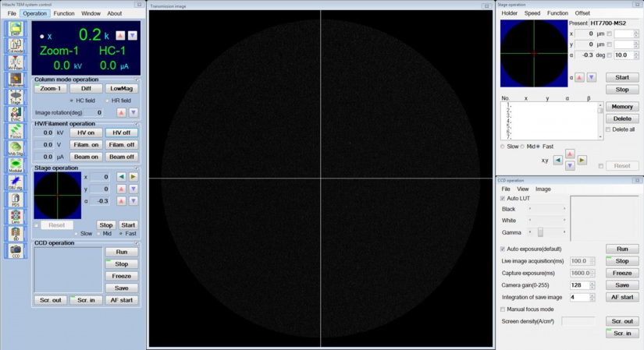Select the Stage icon in left sidebar
The image size is (644, 350).
coord(15,97)
